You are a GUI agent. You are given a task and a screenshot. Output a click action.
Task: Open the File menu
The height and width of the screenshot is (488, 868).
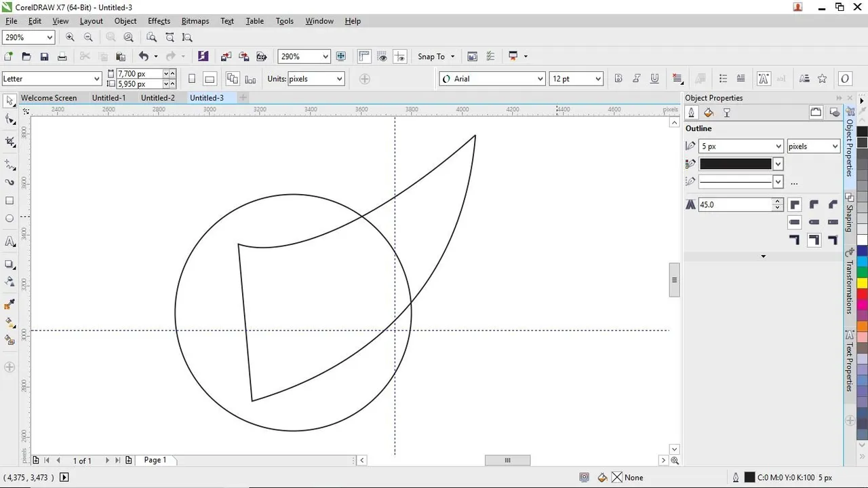(12, 21)
